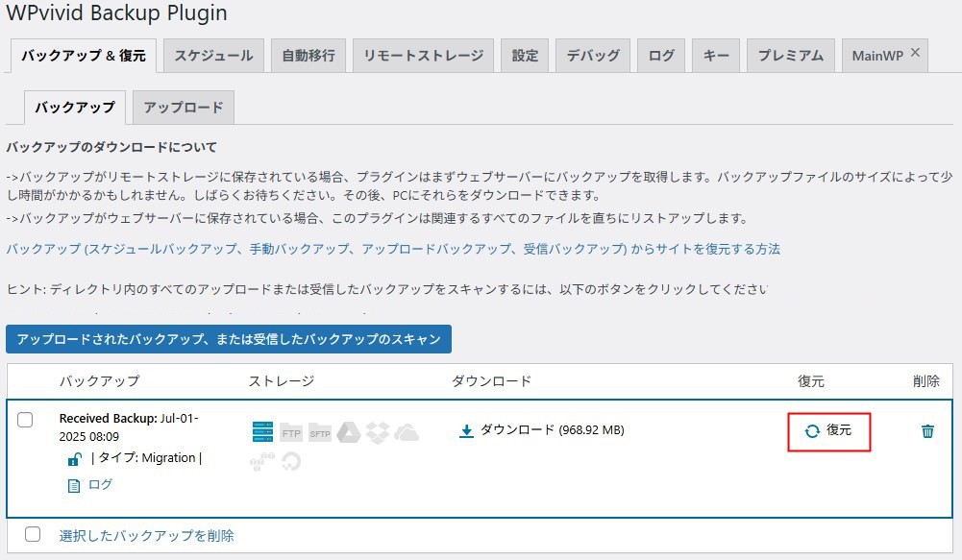The image size is (962, 560).
Task: Click 選択したバックアップを削除 link
Action: [x=147, y=535]
